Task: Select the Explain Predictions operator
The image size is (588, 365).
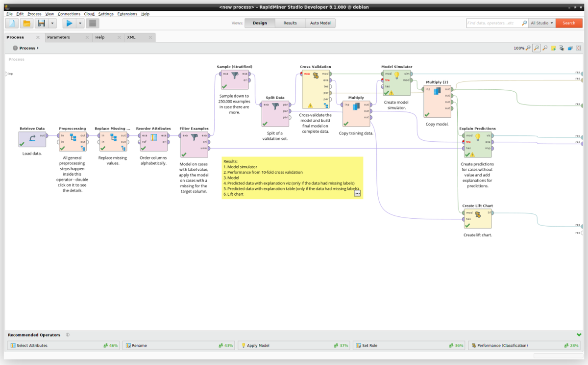Action: [x=478, y=145]
